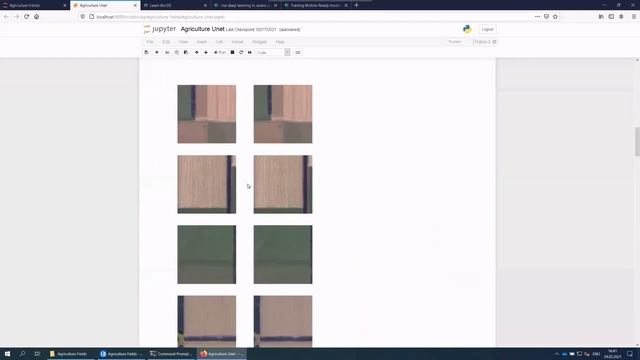Insert a cell below with the plus icon

point(157,52)
